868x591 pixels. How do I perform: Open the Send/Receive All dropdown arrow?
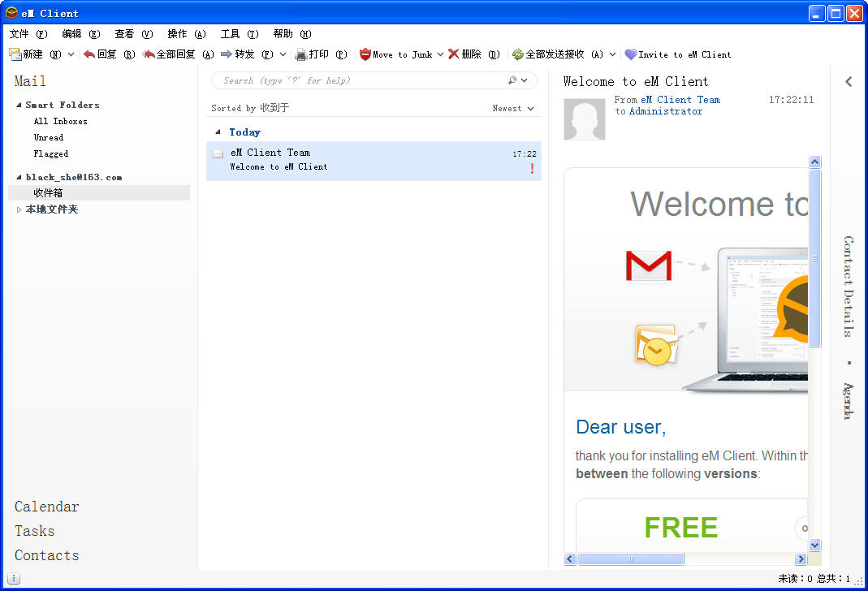pos(612,54)
